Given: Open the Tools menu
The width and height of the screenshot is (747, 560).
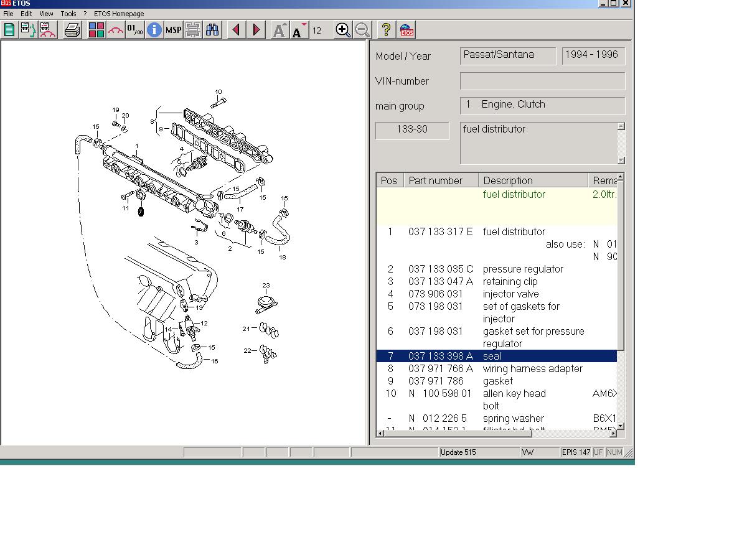Looking at the screenshot, I should (68, 14).
